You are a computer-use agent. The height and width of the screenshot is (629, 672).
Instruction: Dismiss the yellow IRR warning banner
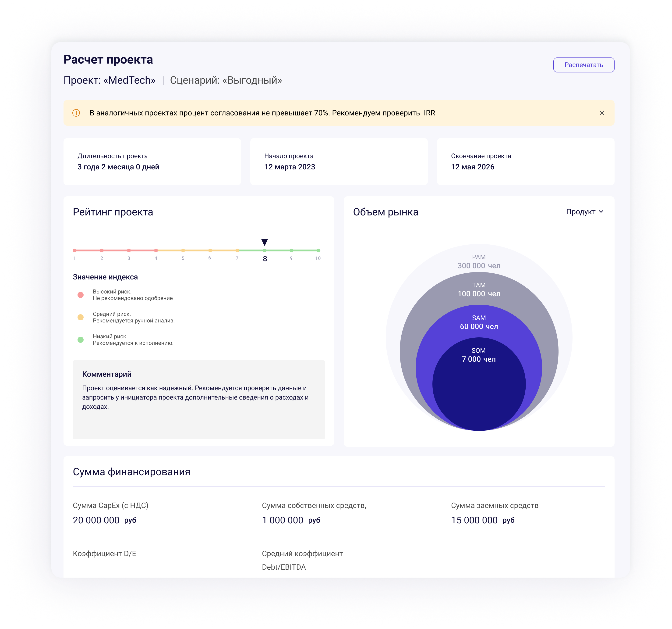(602, 113)
